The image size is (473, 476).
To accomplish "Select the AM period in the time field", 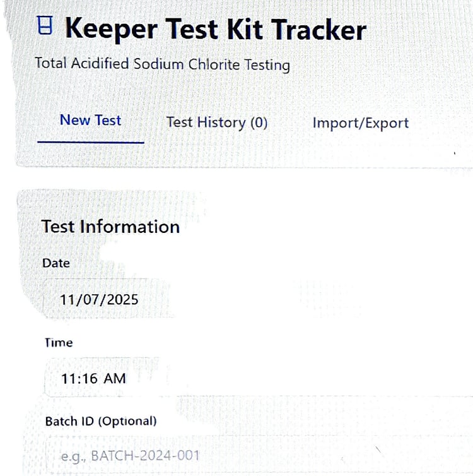I will 115,379.
